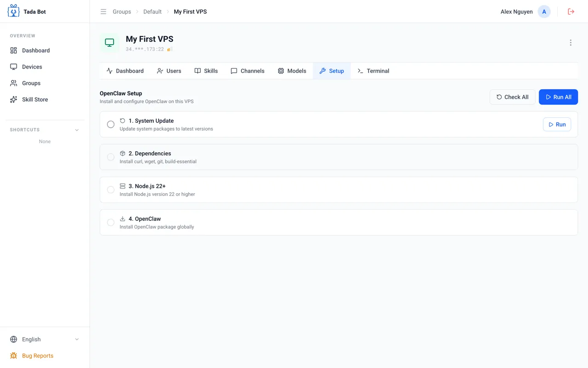The width and height of the screenshot is (588, 368).
Task: Click the '2. Dependencies' step title
Action: coord(150,153)
